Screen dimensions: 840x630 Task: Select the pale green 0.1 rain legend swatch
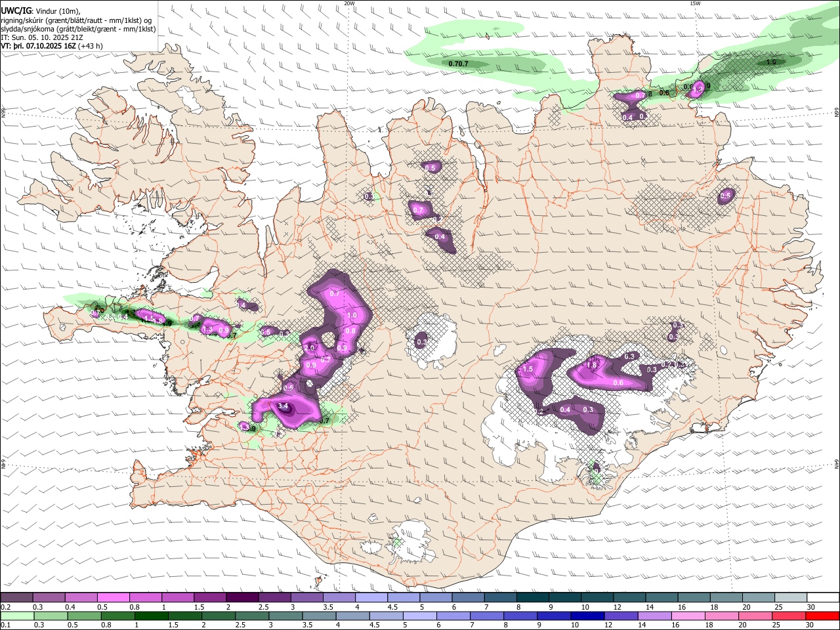(x=17, y=616)
